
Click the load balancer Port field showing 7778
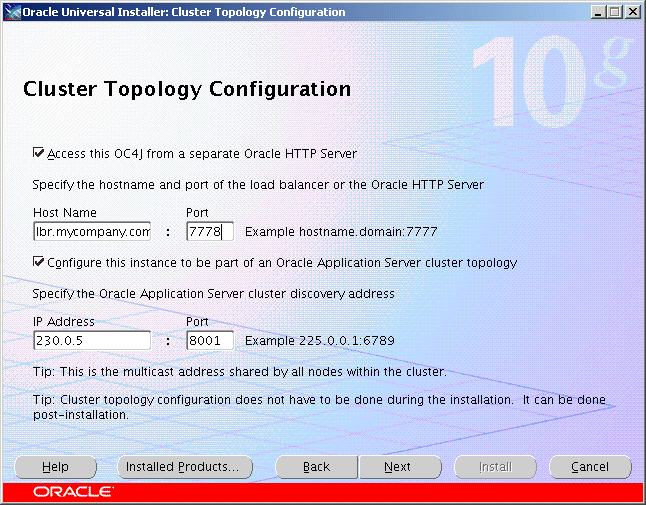click(210, 231)
